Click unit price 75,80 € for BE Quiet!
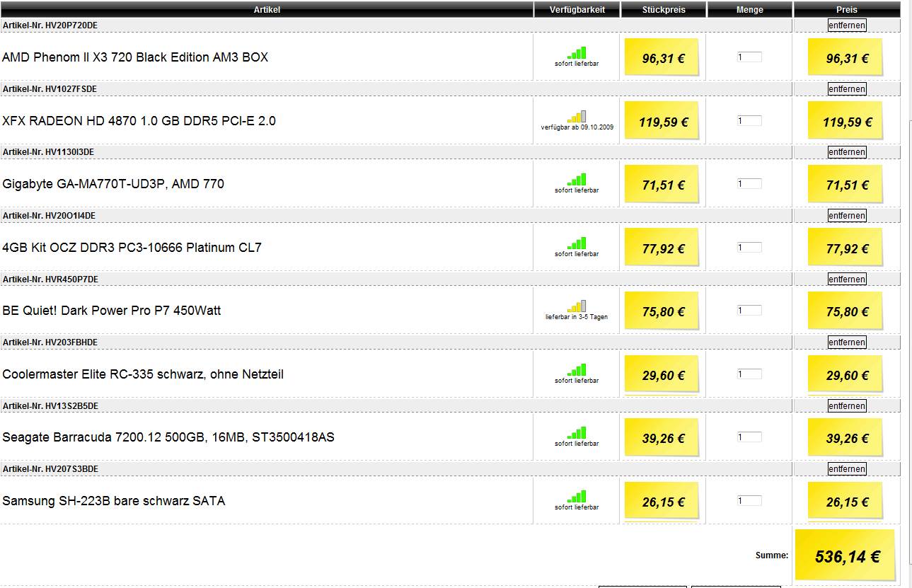 click(662, 311)
